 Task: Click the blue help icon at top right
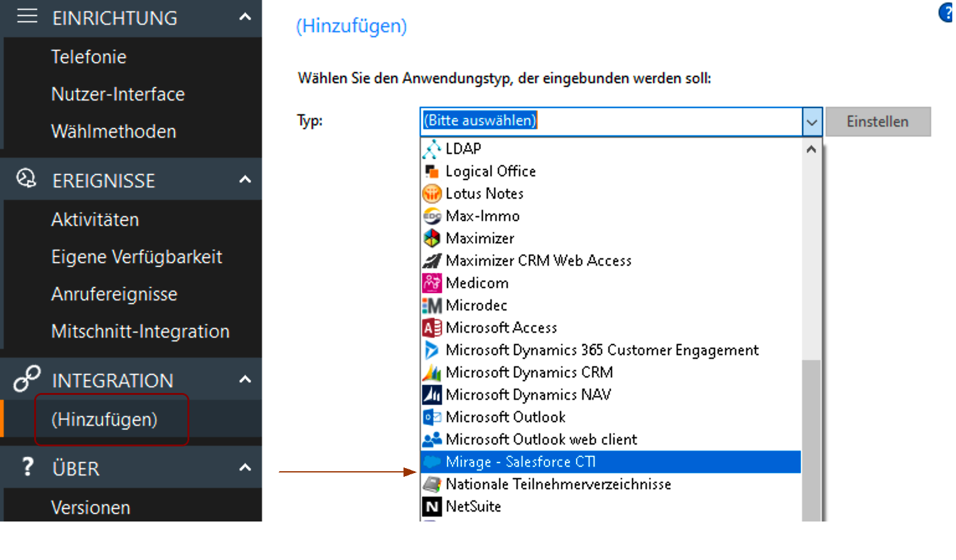click(x=946, y=13)
